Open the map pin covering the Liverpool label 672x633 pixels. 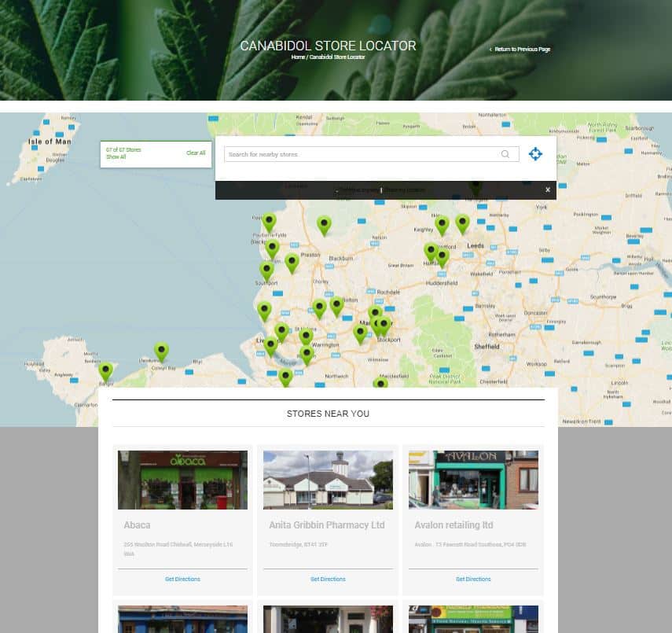coord(270,347)
